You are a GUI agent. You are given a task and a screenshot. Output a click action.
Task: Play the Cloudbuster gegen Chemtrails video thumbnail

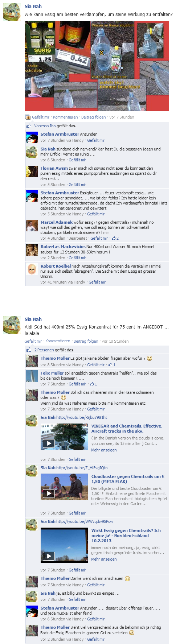[x=49, y=493]
